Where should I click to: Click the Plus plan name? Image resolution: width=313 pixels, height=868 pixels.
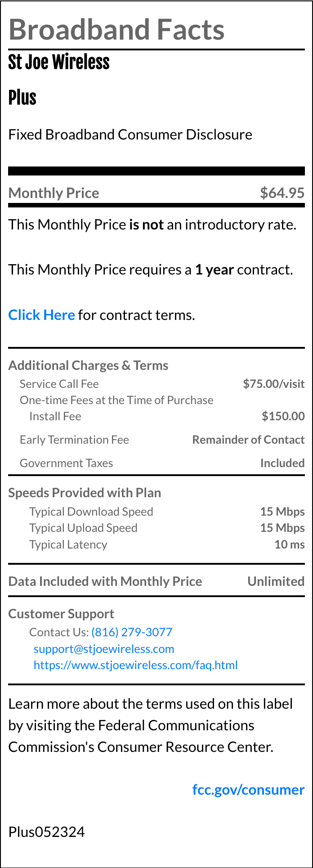[22, 98]
